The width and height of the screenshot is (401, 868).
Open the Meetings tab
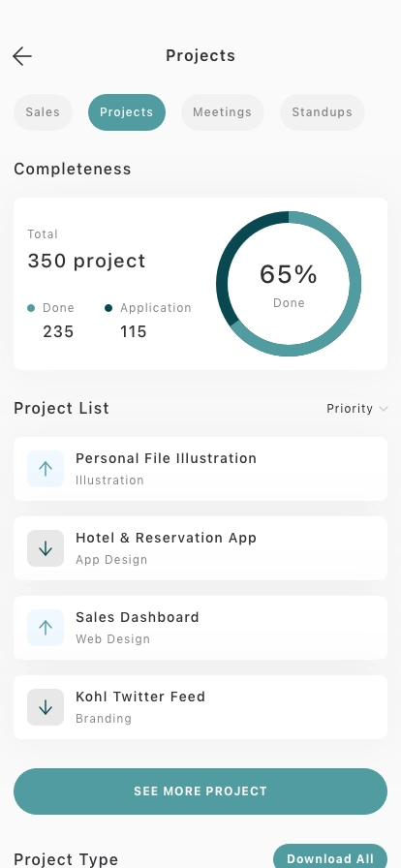(222, 112)
